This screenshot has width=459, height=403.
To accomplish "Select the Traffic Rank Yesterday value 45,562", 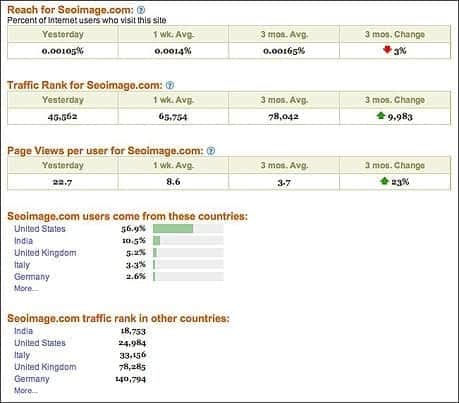I will tap(63, 116).
